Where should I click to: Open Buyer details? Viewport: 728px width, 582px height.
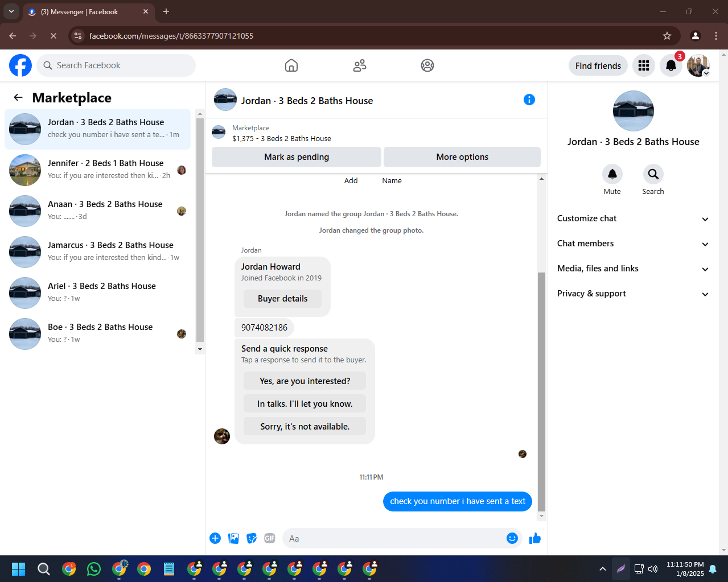tap(282, 299)
